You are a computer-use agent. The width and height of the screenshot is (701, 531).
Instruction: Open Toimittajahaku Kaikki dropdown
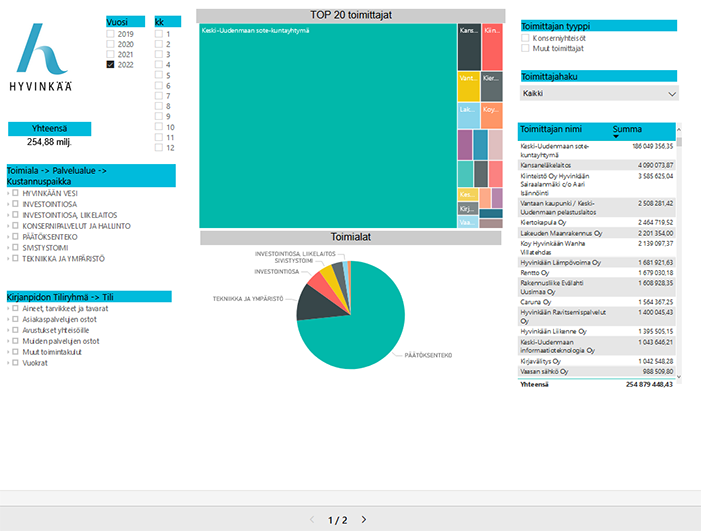(x=599, y=93)
